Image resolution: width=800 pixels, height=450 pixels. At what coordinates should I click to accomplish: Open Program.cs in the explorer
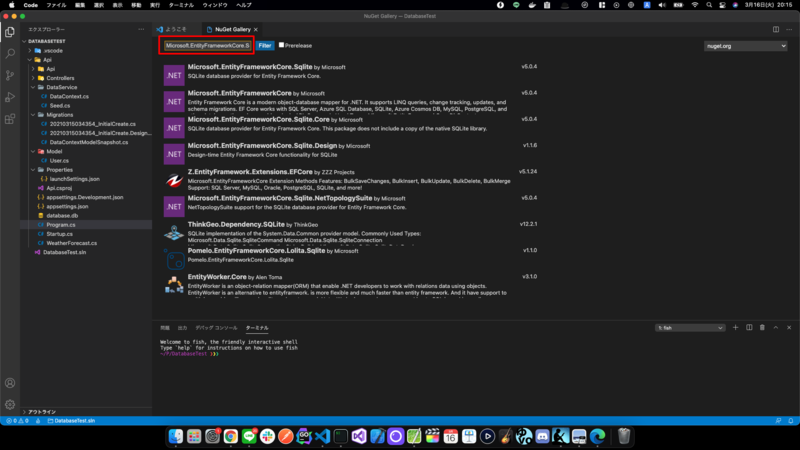61,224
